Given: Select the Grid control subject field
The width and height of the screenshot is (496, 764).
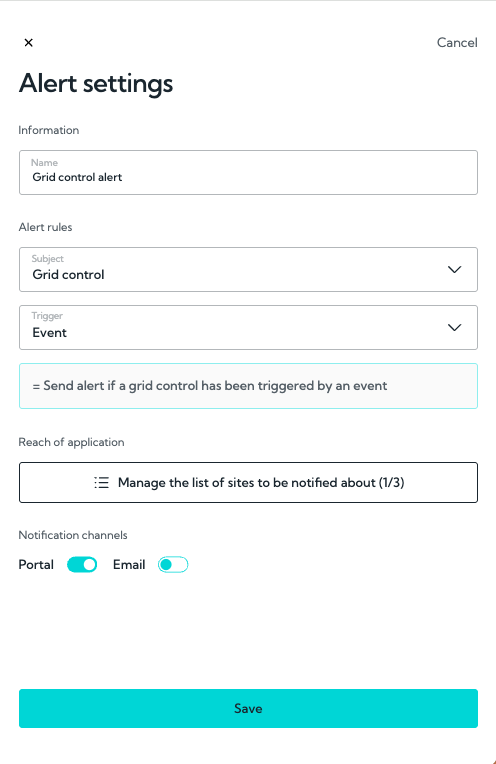Looking at the screenshot, I should tap(248, 269).
